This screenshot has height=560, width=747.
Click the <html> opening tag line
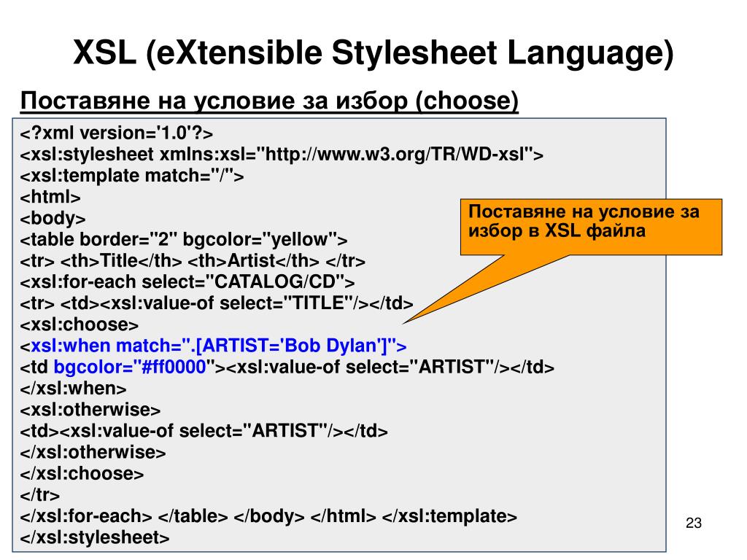point(50,197)
